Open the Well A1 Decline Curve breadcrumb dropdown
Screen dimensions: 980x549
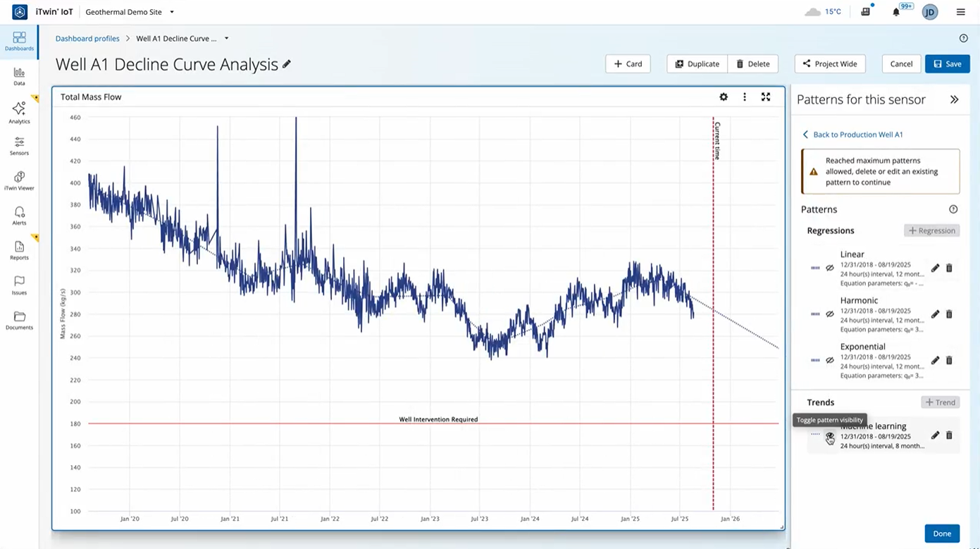(226, 39)
